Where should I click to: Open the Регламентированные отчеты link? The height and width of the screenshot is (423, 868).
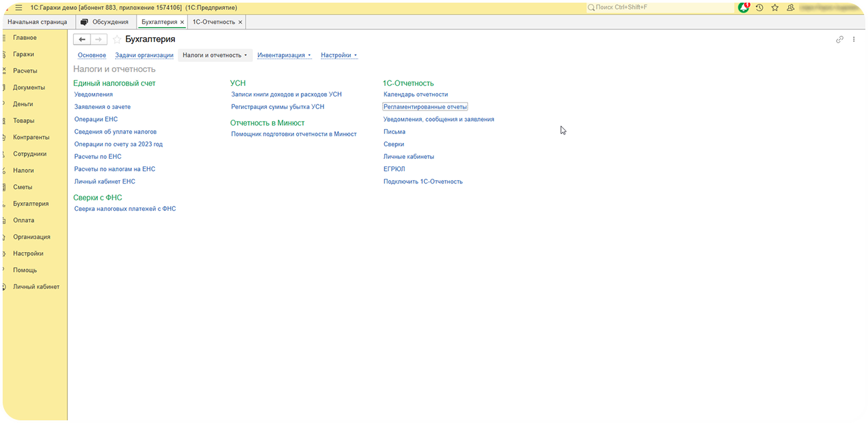(x=425, y=106)
